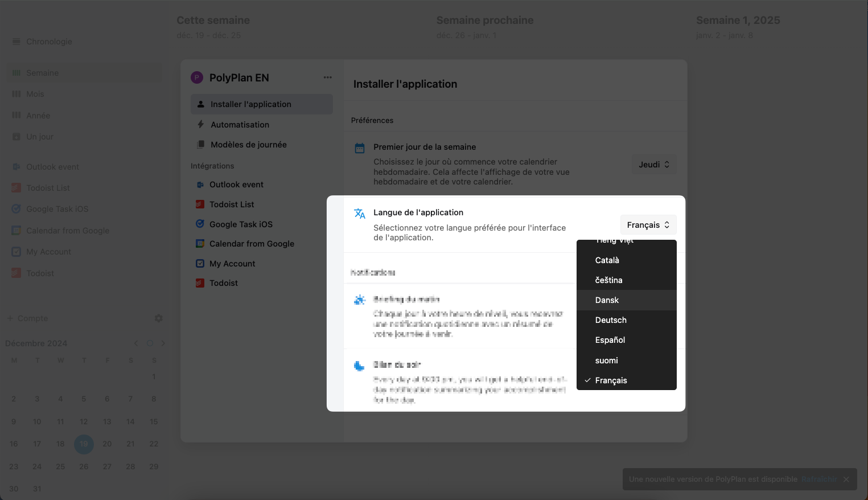Screen dimensions: 868x500
Task: Select Dansk from the language list
Action: point(607,300)
